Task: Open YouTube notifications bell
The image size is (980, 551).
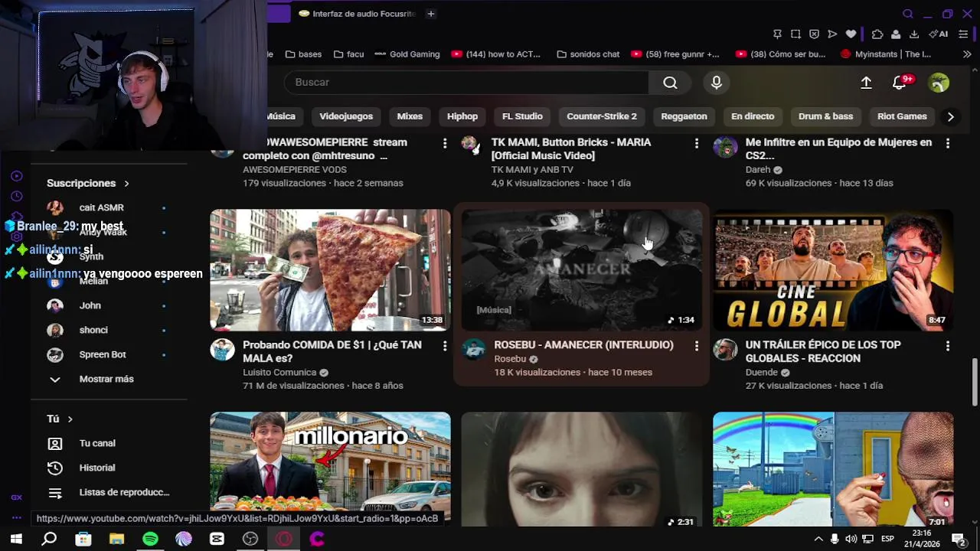Action: pyautogui.click(x=900, y=83)
